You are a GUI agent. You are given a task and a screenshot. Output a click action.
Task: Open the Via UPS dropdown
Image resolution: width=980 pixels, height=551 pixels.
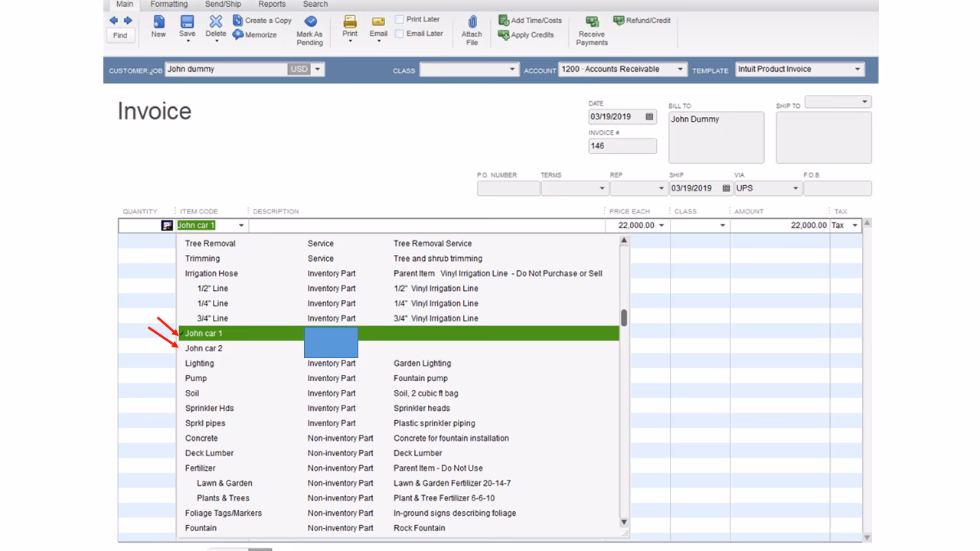tap(795, 188)
